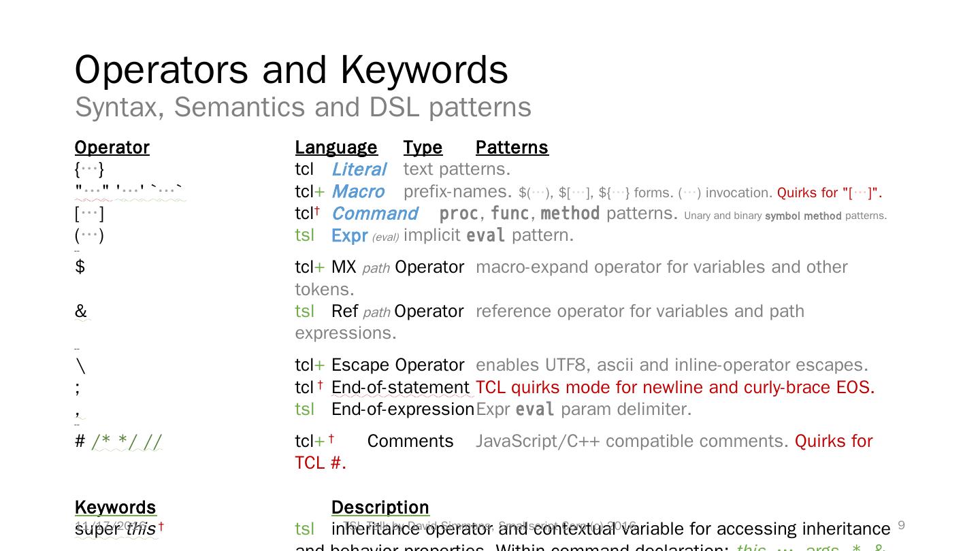Click the slide number 9

pyautogui.click(x=901, y=525)
